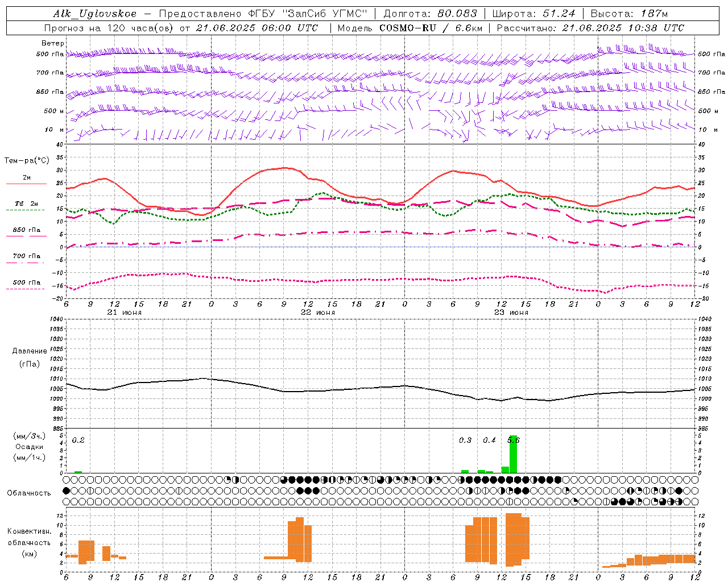Click the right 10 м wind level label

click(x=708, y=130)
